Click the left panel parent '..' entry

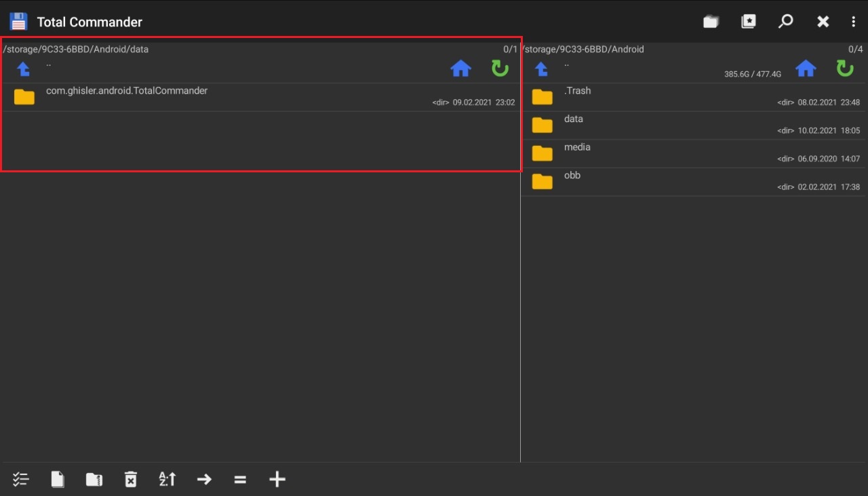[x=49, y=64]
